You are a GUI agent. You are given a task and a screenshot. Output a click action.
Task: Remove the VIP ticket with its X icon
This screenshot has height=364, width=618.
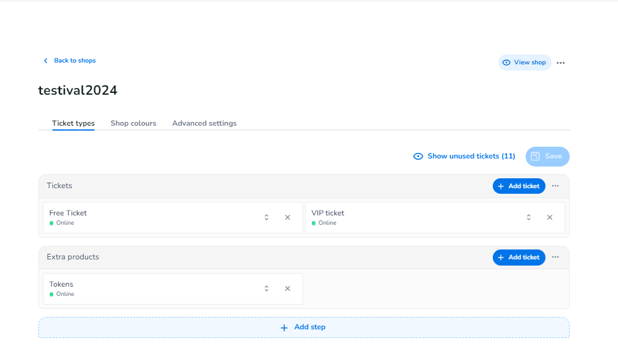[x=550, y=217]
